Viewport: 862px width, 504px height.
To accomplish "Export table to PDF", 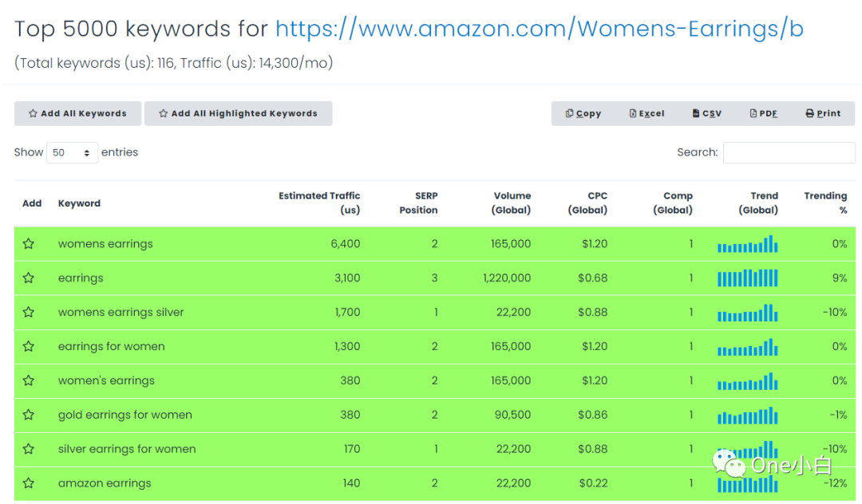I will 764,114.
